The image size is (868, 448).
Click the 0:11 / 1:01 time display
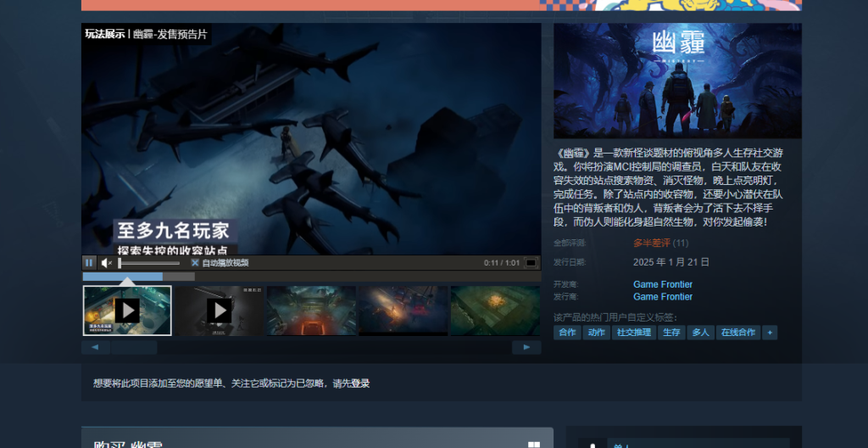click(502, 263)
